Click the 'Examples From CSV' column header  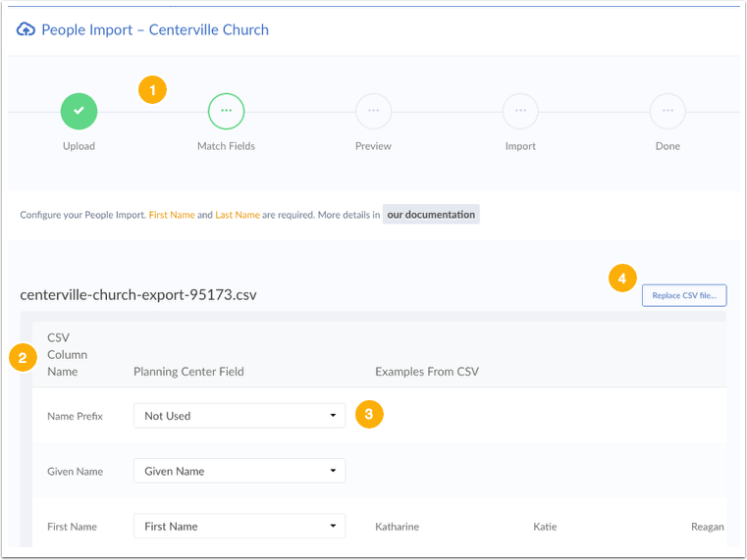[x=427, y=372]
